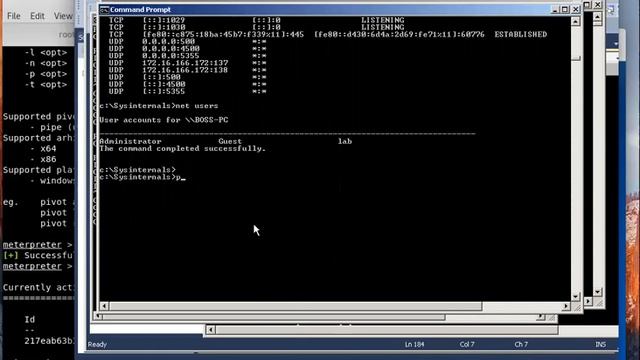
Task: Maximize the Command Prompt window
Action: point(565,9)
